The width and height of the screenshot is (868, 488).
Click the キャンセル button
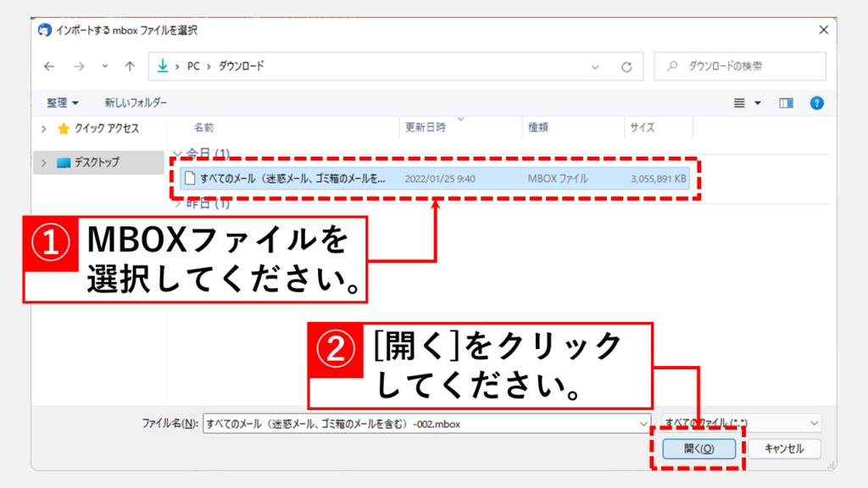[782, 449]
